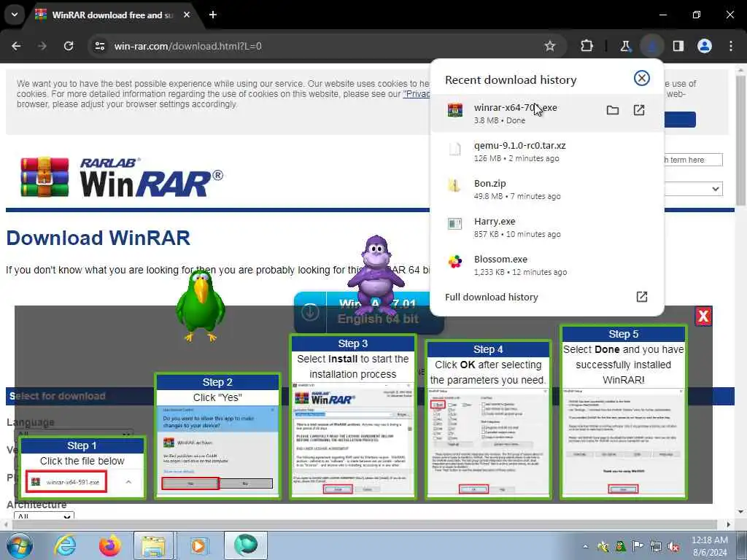The image size is (747, 560).
Task: Click the horizontal scrollbar right arrow
Action: tap(728, 524)
